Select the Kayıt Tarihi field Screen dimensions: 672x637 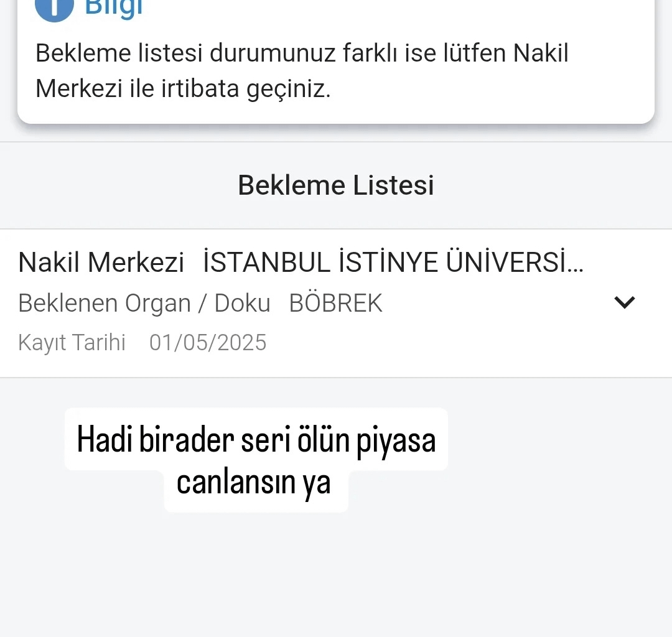click(x=72, y=342)
